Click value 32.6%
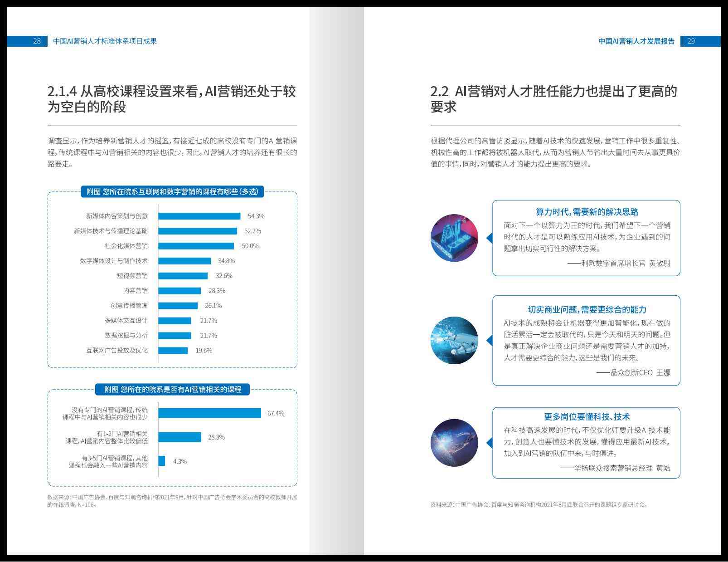Screen dimensions: 728x562 [224, 276]
